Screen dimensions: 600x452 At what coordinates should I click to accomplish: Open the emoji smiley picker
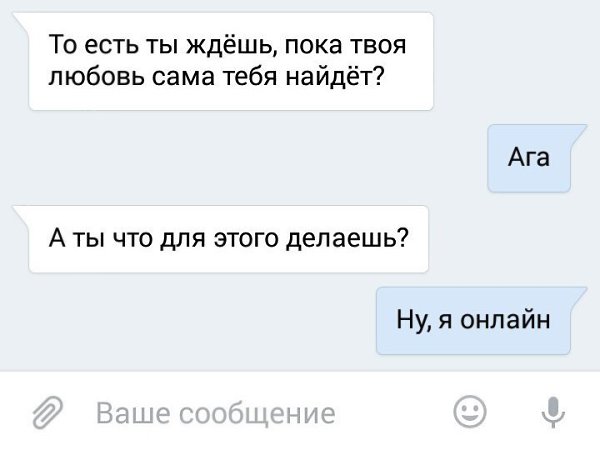pos(470,412)
